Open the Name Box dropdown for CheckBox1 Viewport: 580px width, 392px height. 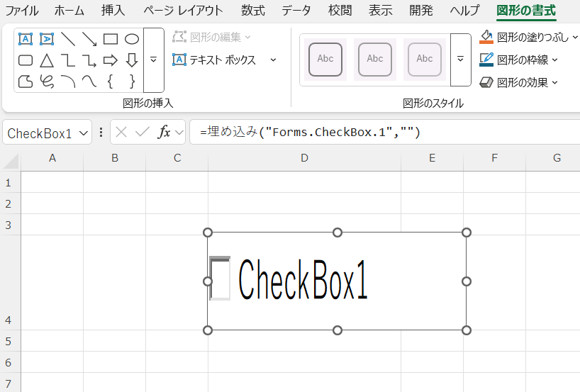pyautogui.click(x=84, y=133)
